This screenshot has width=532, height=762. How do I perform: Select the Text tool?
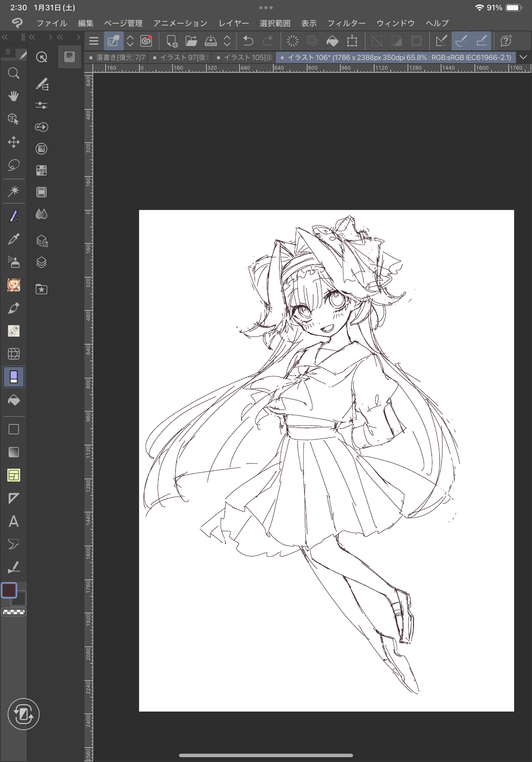[14, 521]
